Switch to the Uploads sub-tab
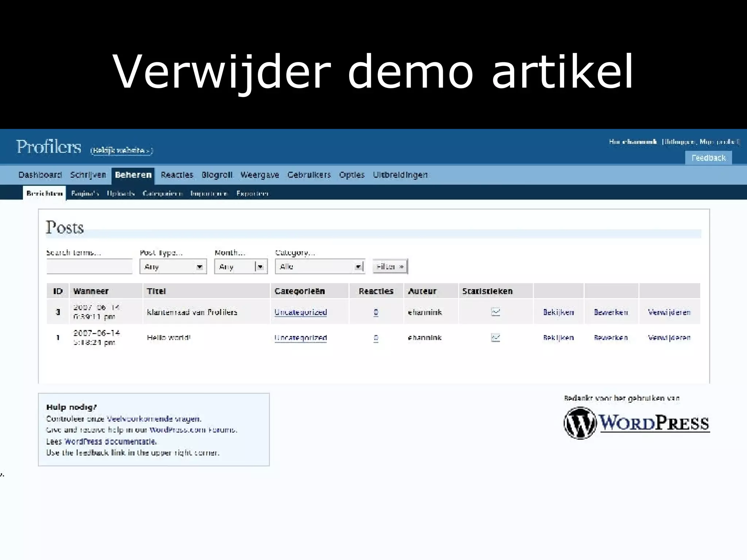This screenshot has height=560, width=747. point(121,193)
